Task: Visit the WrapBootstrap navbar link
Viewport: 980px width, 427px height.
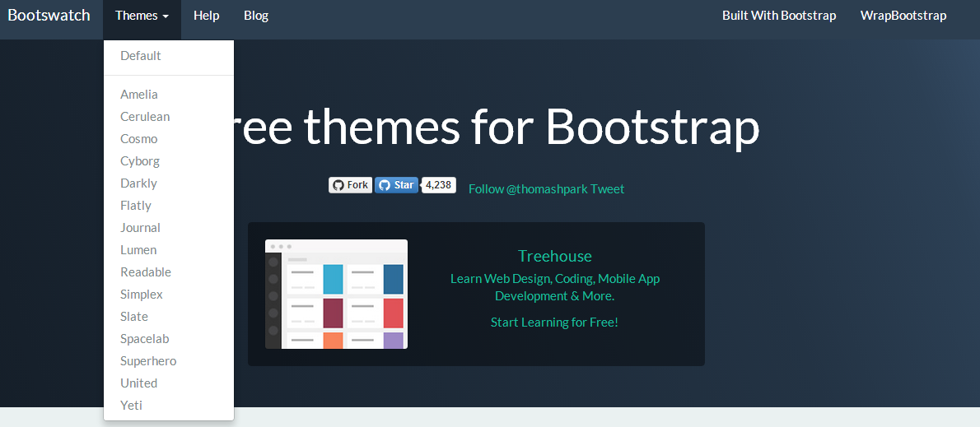Action: [903, 16]
